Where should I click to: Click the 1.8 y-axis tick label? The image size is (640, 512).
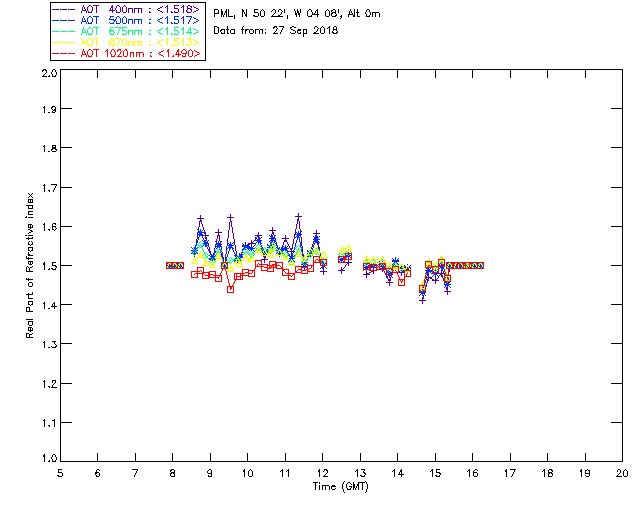(49, 148)
